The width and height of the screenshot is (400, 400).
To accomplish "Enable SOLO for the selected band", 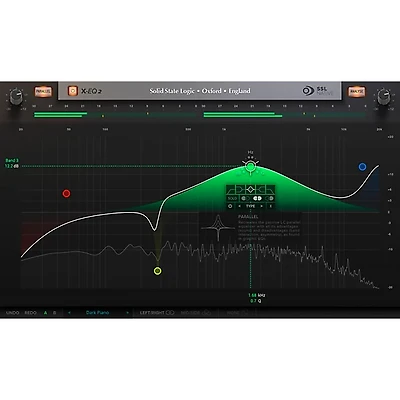I will pos(232,198).
